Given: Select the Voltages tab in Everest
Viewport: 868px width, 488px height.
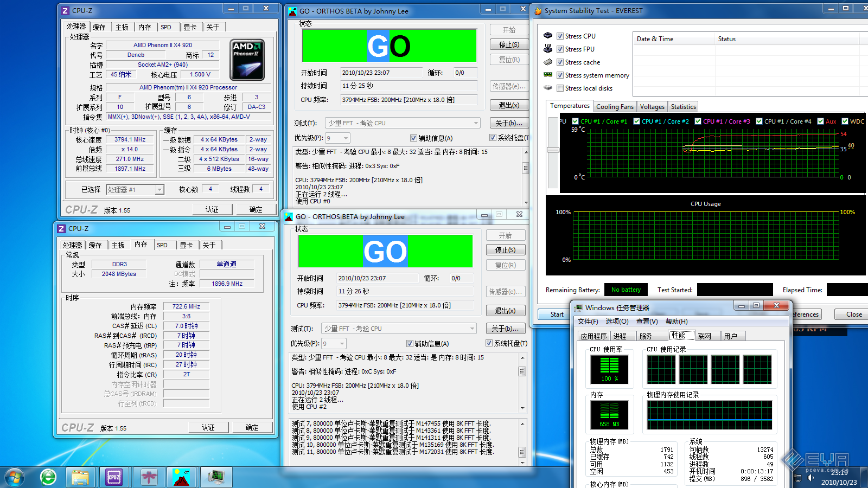Looking at the screenshot, I should coord(652,107).
